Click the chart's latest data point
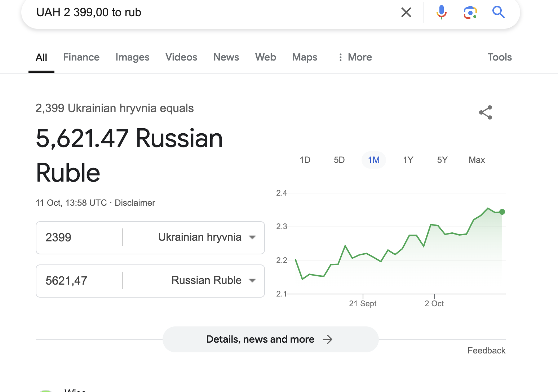 (502, 212)
